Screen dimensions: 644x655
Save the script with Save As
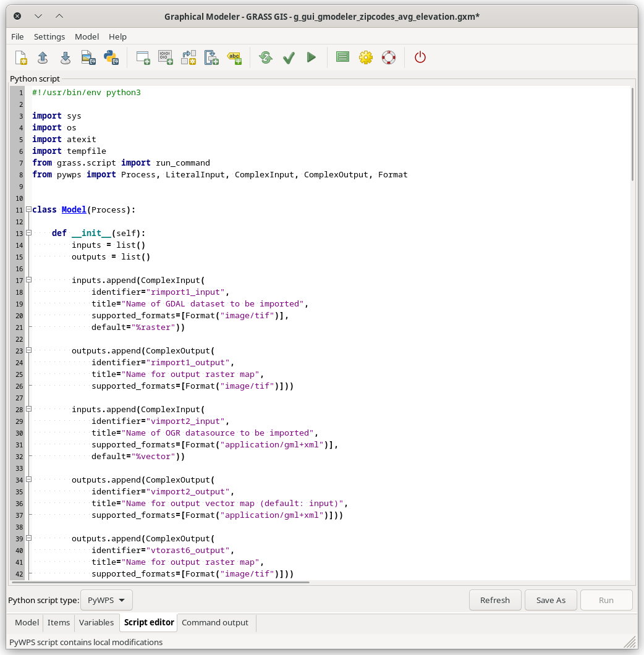[x=550, y=599]
